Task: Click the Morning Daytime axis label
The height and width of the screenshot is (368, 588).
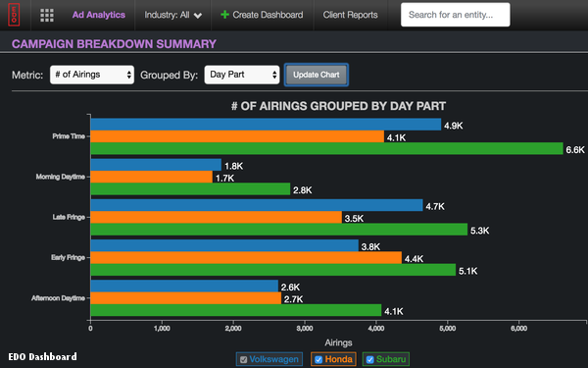Action: (x=61, y=177)
